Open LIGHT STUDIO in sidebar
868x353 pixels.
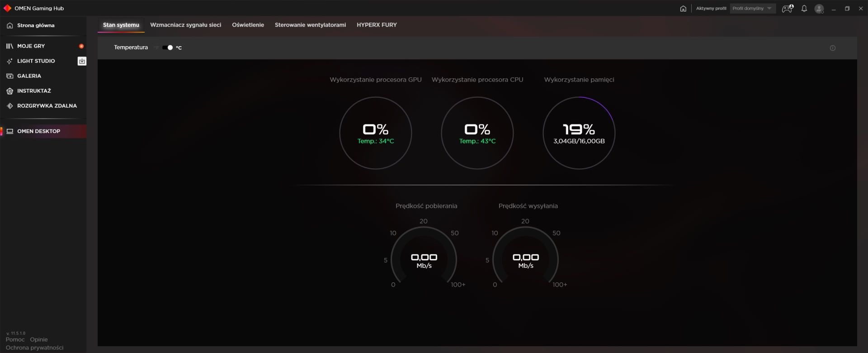[43, 61]
